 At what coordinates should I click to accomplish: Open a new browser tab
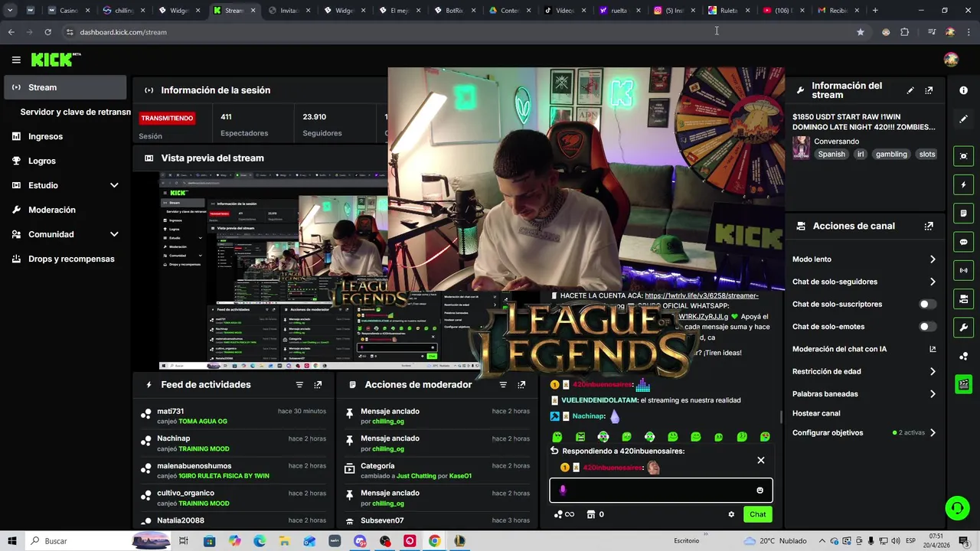875,11
